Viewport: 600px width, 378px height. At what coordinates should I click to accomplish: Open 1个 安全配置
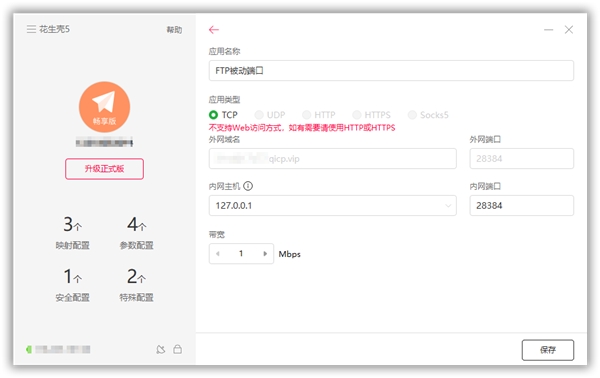click(72, 285)
